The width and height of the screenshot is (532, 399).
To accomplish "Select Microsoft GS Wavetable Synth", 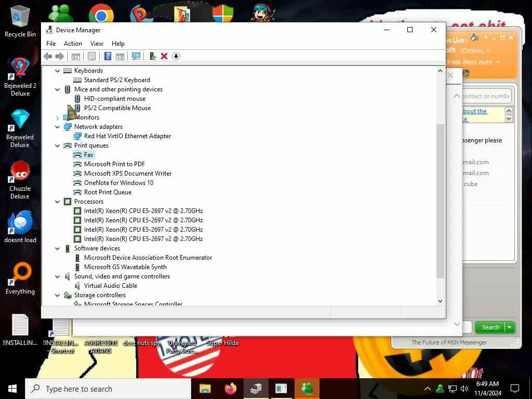I will [125, 267].
